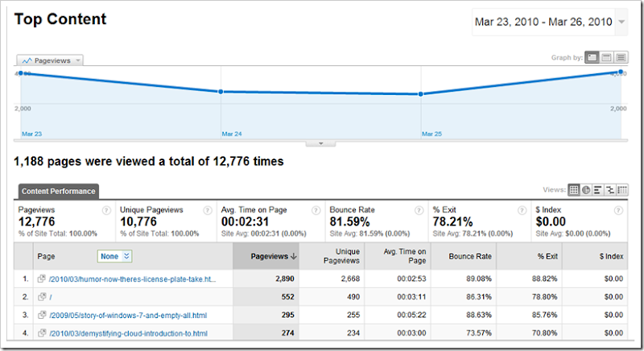This screenshot has height=351, width=644.
Task: Open humor-now-theres-license-plate-take page link
Action: click(132, 279)
